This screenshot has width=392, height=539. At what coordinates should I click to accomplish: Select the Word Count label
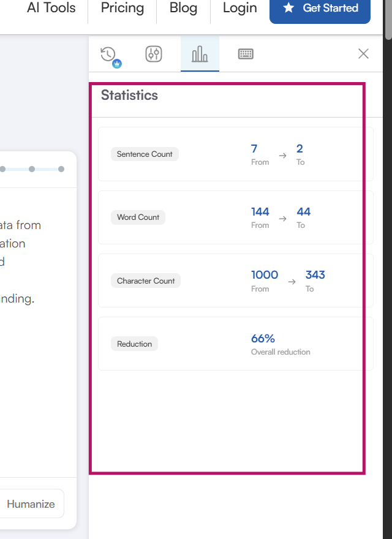tap(138, 217)
